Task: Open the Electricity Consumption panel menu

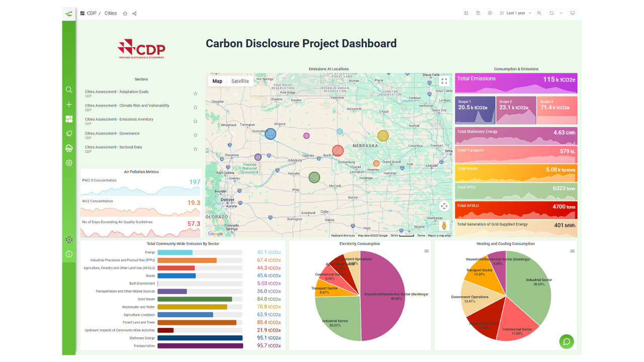Action: [427, 250]
